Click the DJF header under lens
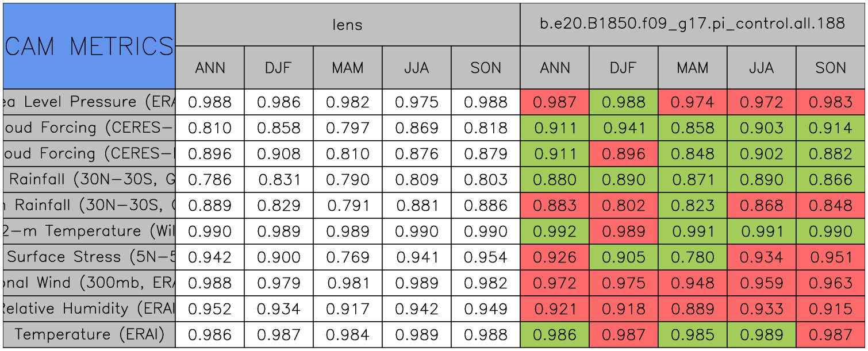This screenshot has width=868, height=351. click(278, 68)
